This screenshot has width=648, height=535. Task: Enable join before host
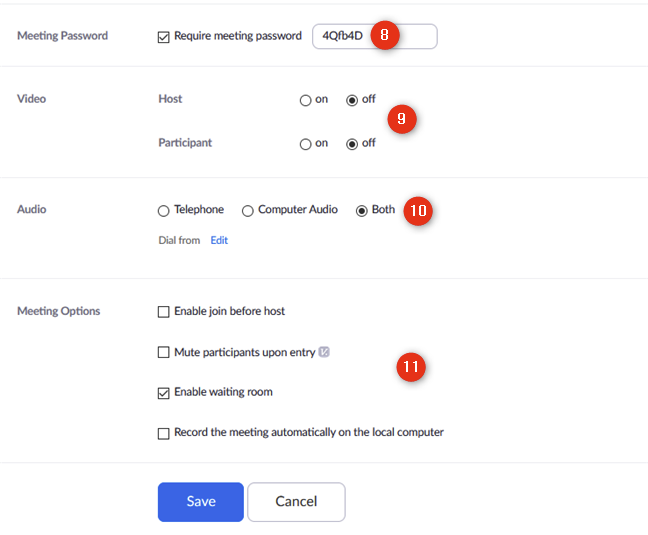coord(164,312)
